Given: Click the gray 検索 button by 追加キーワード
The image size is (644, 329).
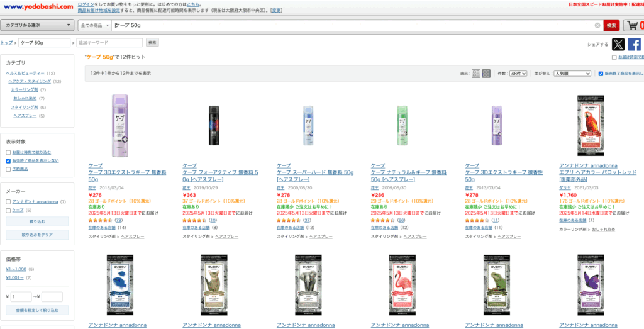Looking at the screenshot, I should (152, 42).
